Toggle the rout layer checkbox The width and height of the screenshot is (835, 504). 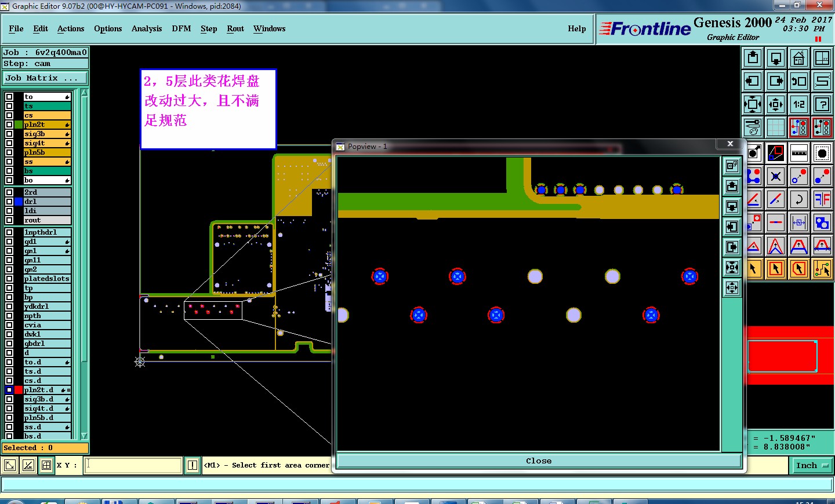click(x=9, y=220)
